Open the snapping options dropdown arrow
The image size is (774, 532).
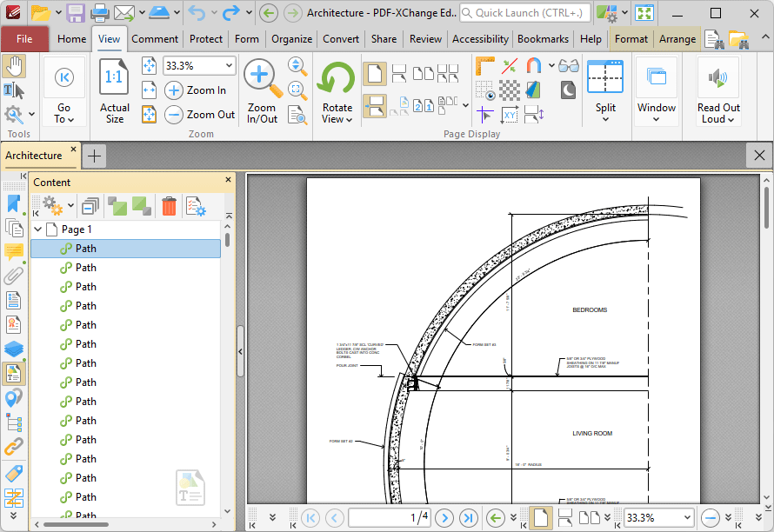pos(550,66)
